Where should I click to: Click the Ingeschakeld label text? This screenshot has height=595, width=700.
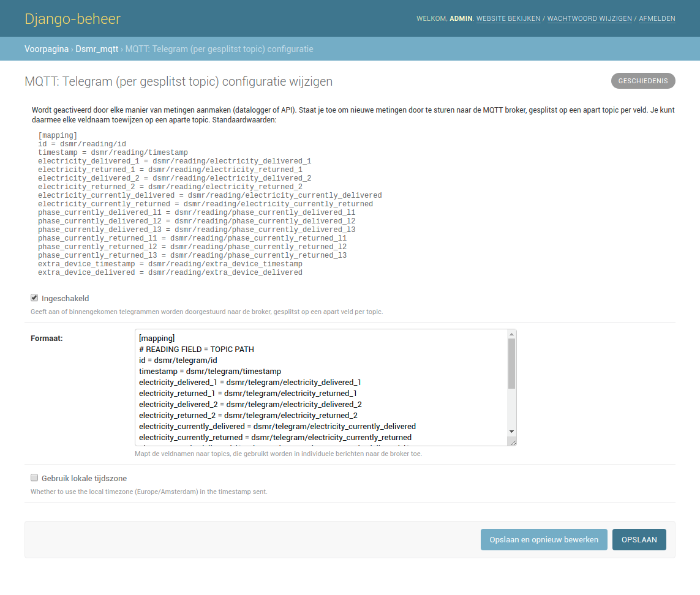tap(65, 299)
